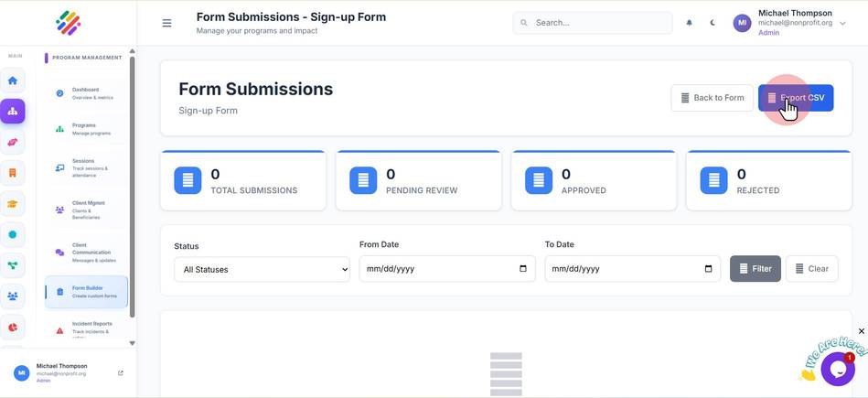Image resolution: width=868 pixels, height=398 pixels.
Task: Click the sidebar vertical scrollbar
Action: coord(133,187)
